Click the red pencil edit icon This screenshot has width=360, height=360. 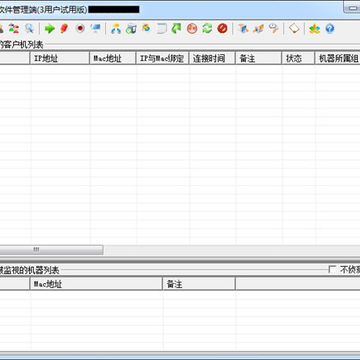(x=64, y=29)
